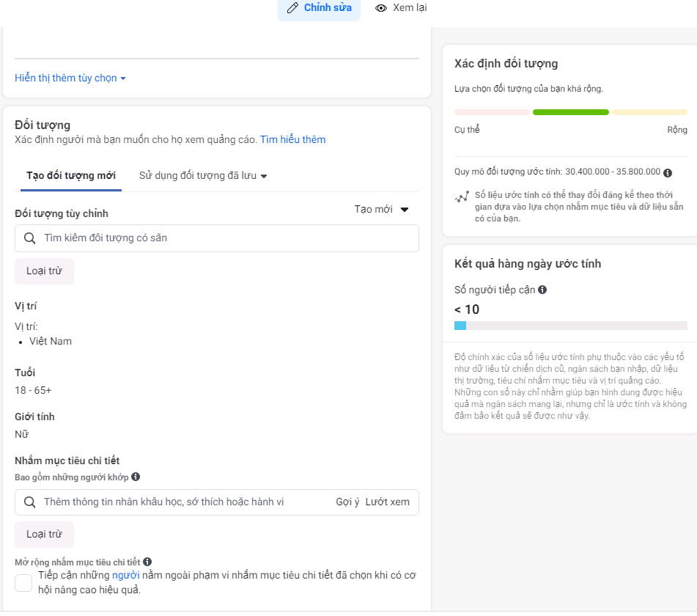Click the green audience size gauge segment
This screenshot has width=697, height=616.
571,112
